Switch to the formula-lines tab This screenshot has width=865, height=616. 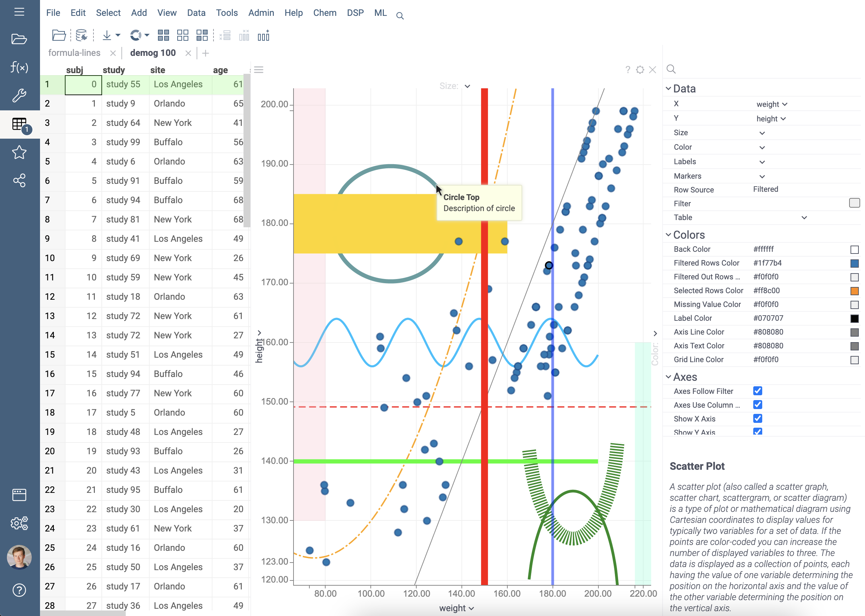[74, 53]
